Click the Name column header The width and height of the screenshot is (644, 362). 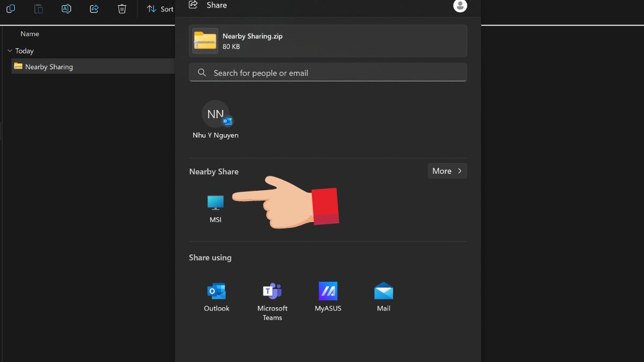(x=30, y=34)
